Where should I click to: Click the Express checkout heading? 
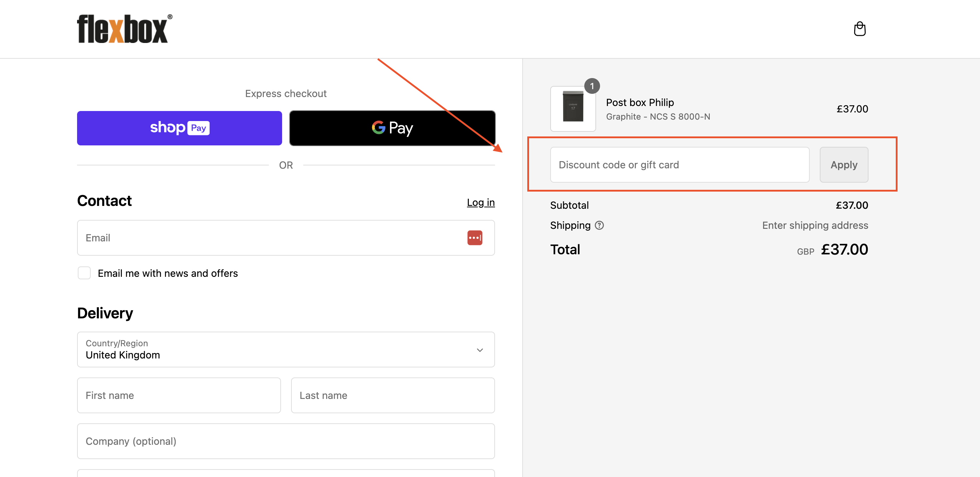tap(286, 93)
